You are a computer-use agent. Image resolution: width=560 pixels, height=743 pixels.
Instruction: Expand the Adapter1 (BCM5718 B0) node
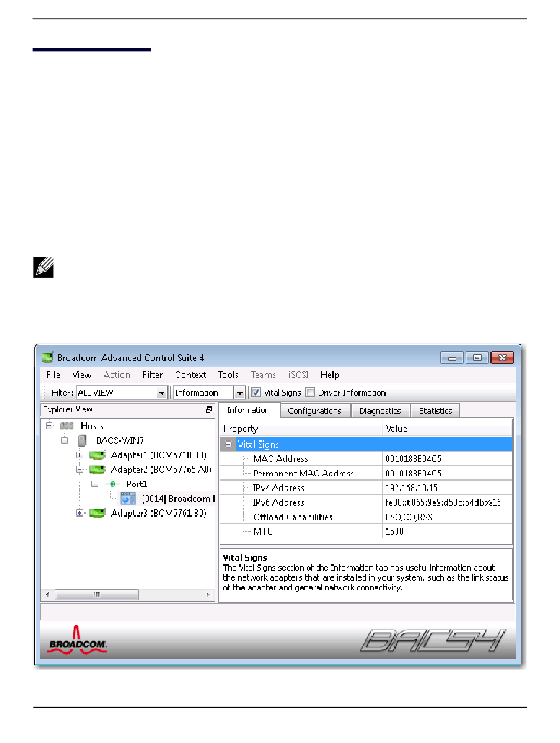click(x=80, y=455)
